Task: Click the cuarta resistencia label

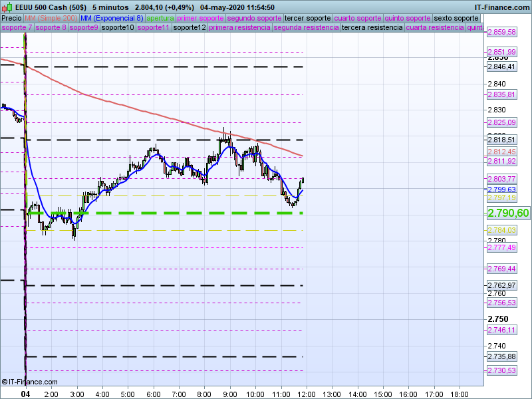Action: click(435, 28)
